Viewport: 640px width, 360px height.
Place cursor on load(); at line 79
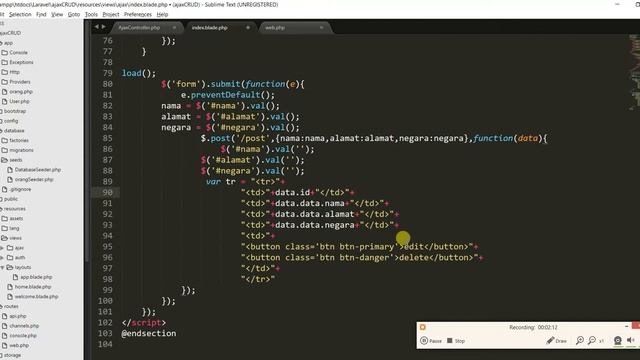tap(139, 73)
